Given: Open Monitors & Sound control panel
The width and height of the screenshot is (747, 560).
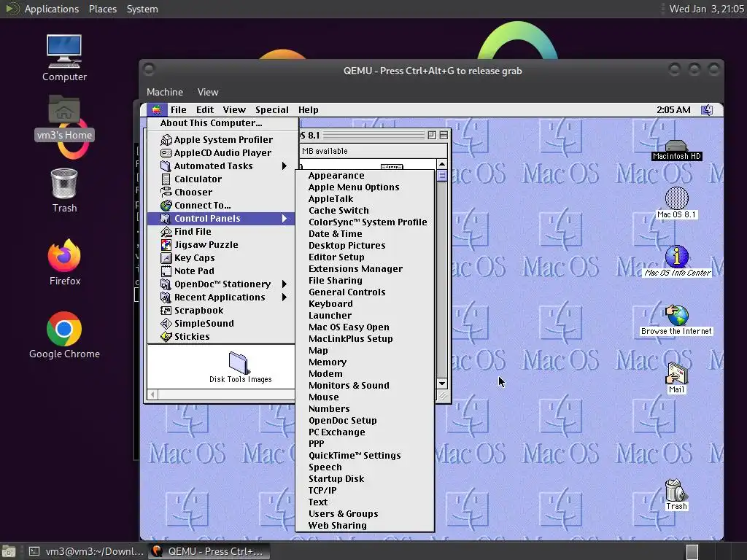Looking at the screenshot, I should 365,386.
